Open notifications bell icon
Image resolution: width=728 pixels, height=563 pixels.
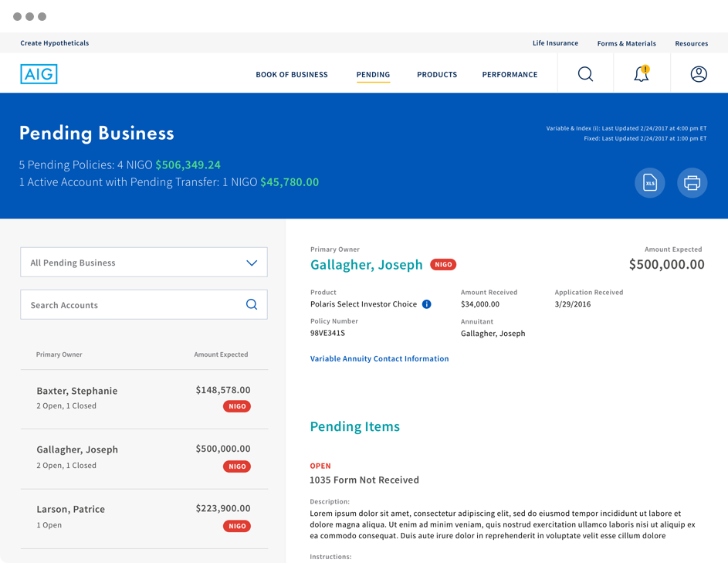(641, 74)
